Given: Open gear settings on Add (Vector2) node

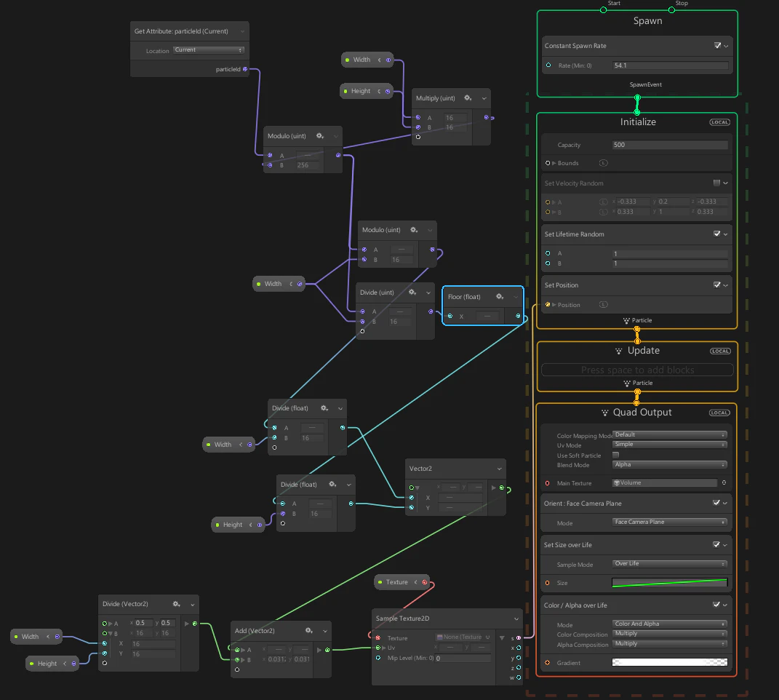Looking at the screenshot, I should tap(309, 630).
